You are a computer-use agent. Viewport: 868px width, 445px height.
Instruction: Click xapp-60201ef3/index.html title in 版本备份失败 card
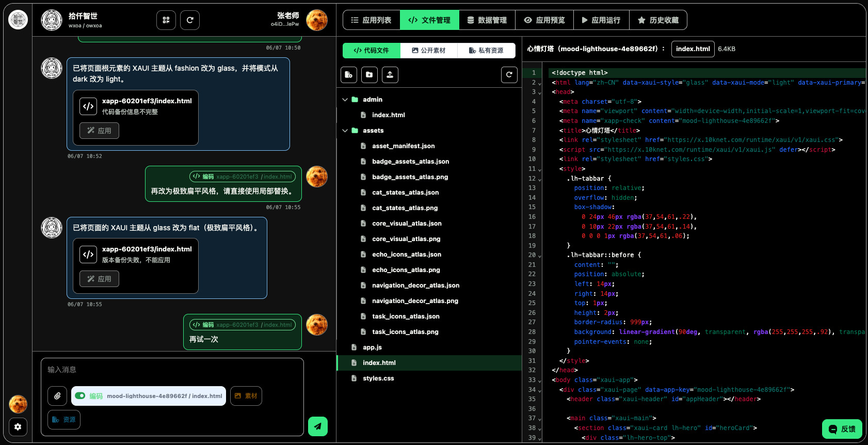pyautogui.click(x=147, y=249)
